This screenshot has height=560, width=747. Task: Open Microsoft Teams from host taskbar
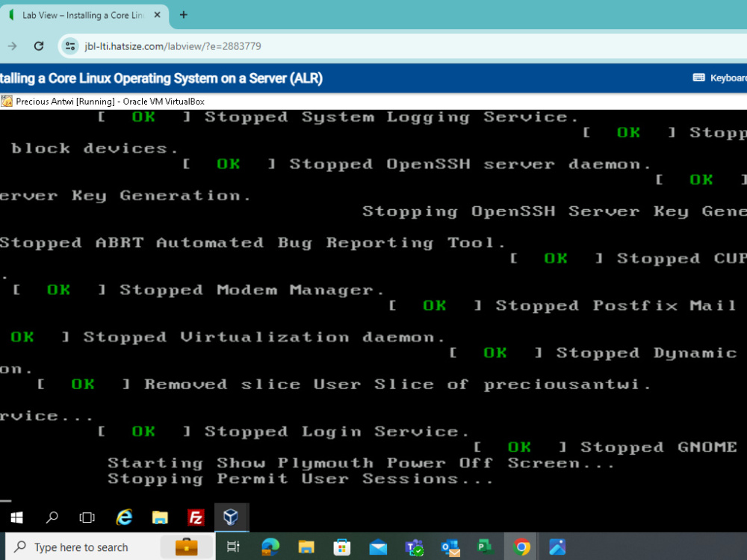414,547
